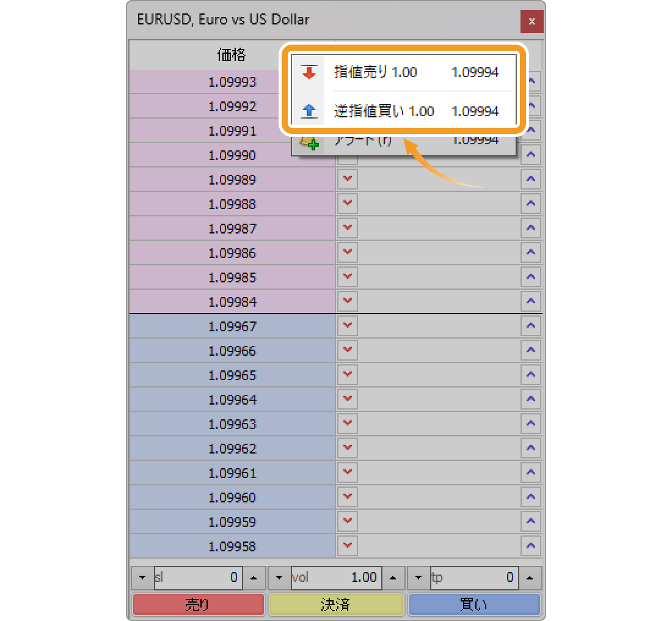Viewport: 672px width, 621px height.
Task: Click red sell arrow on the 1.09967 row
Action: pos(347,326)
